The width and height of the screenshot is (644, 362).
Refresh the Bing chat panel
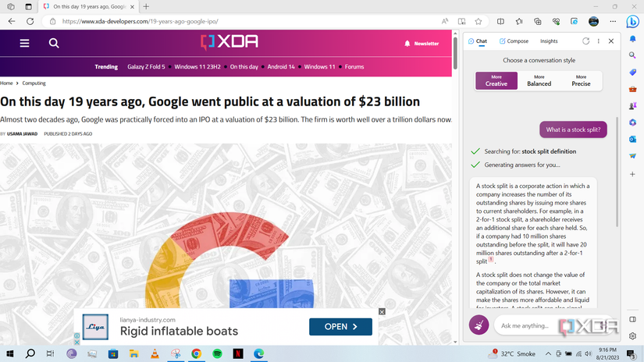585,41
